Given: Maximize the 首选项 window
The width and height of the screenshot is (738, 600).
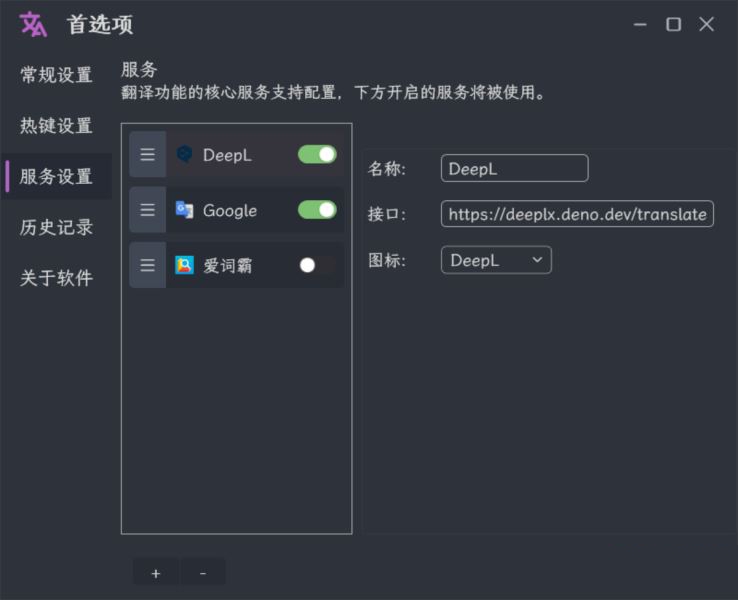Looking at the screenshot, I should click(x=674, y=24).
